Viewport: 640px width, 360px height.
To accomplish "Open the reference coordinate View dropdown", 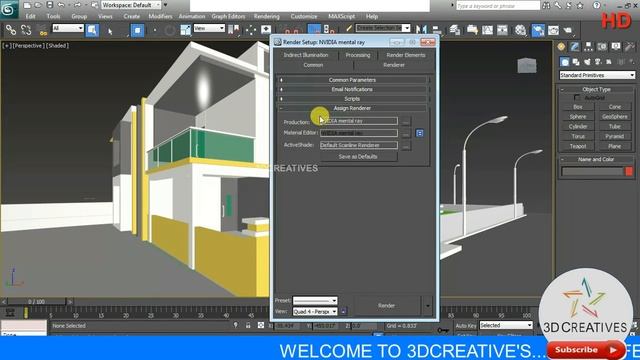I will pos(209,28).
